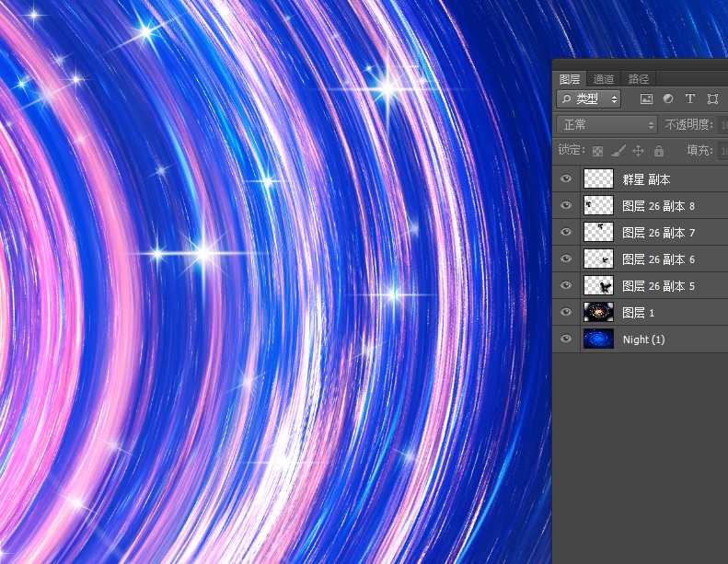Filter layers by type layer icon
The image size is (728, 564).
point(690,98)
